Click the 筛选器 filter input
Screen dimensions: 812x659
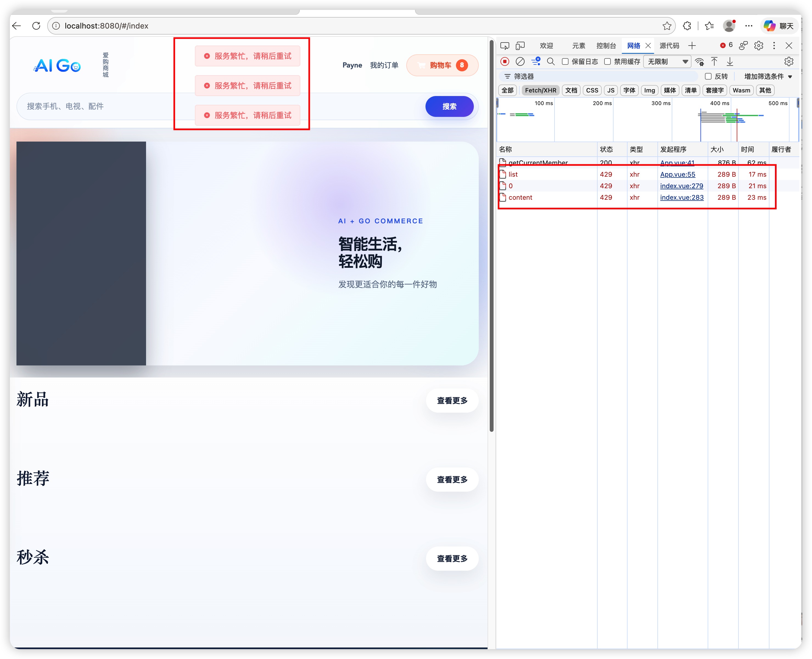(x=598, y=77)
